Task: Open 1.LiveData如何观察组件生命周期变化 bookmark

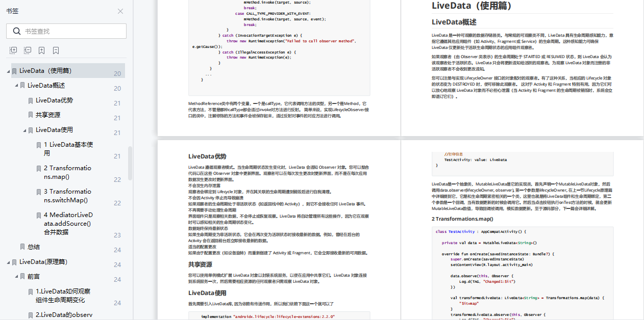Action: (63, 296)
